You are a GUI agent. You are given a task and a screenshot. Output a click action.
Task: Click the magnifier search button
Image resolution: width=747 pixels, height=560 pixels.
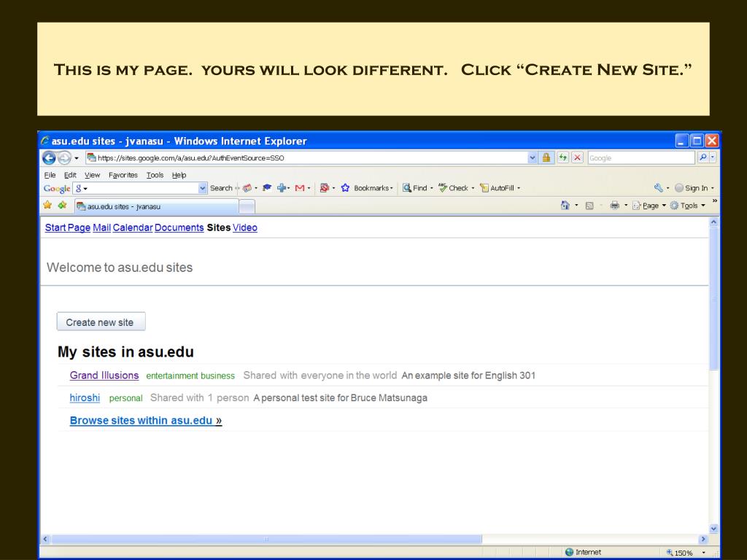coord(703,157)
